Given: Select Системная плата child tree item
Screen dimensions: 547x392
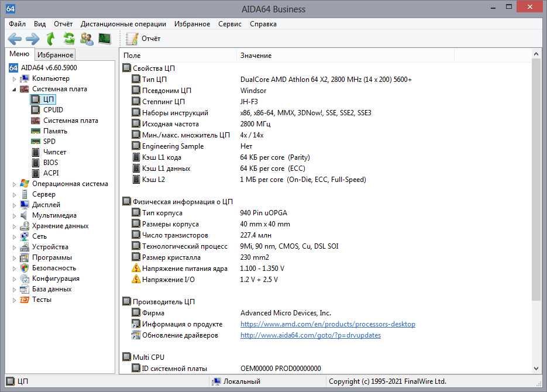Looking at the screenshot, I should point(70,121).
